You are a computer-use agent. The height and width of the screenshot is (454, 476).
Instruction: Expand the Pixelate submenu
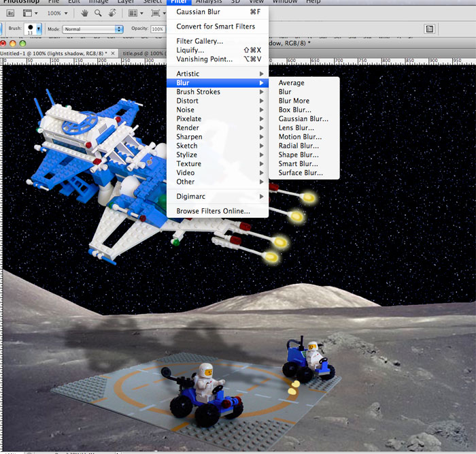pos(218,119)
